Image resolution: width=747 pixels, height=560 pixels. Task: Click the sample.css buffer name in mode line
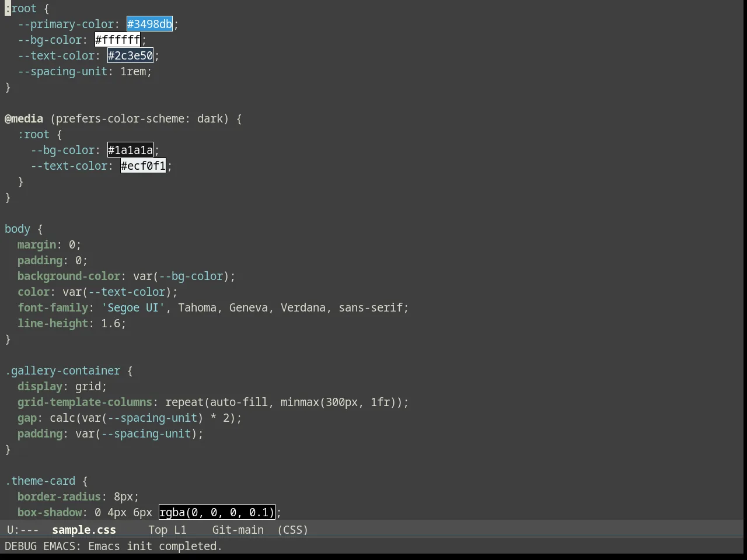point(84,530)
